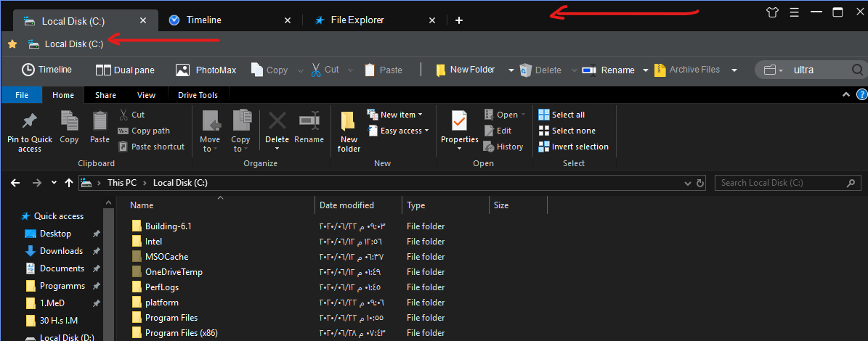The image size is (868, 341).
Task: Collapse the ribbon with the chevron
Action: 845,95
